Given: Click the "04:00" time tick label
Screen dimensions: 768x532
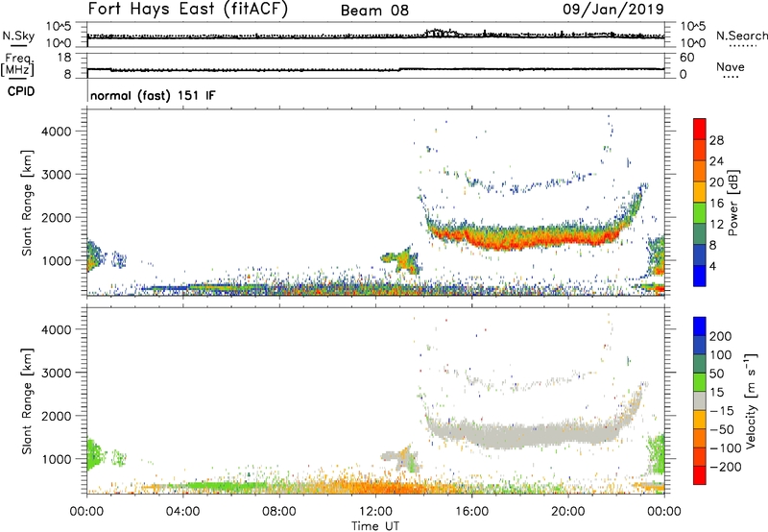Looking at the screenshot, I should pos(182,512).
